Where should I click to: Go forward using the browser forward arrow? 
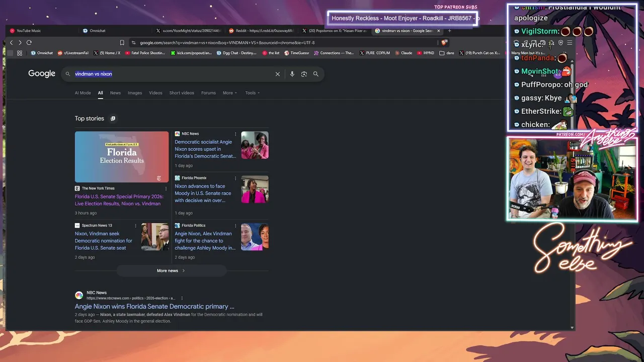tap(20, 43)
